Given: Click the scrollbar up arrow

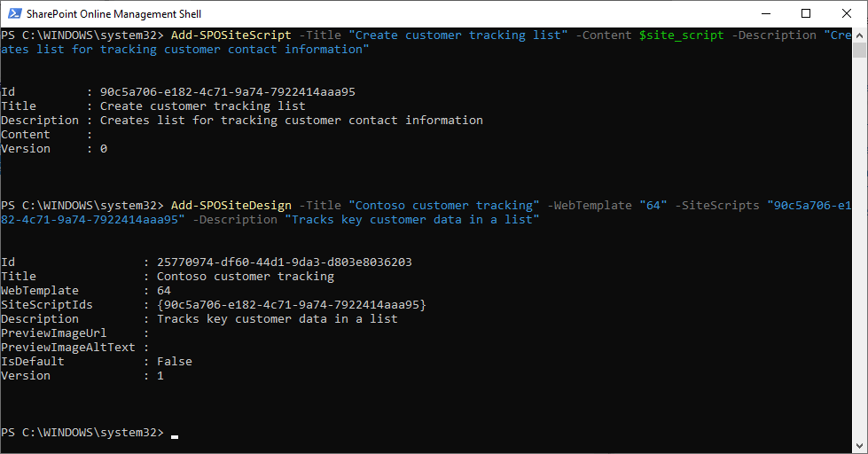Looking at the screenshot, I should tap(859, 35).
